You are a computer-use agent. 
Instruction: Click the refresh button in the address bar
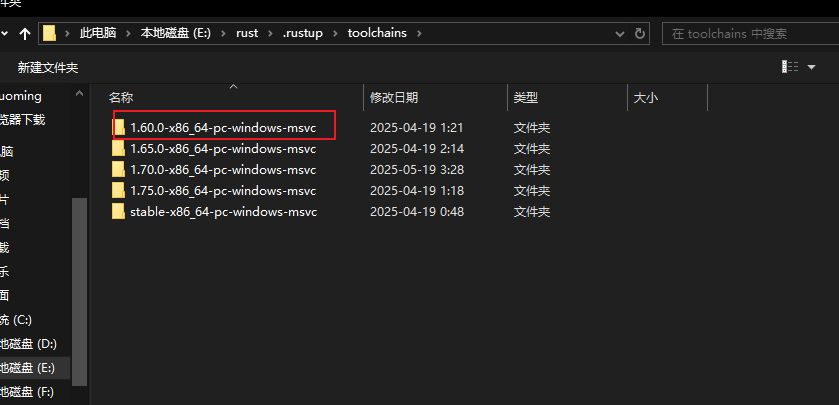click(x=639, y=34)
